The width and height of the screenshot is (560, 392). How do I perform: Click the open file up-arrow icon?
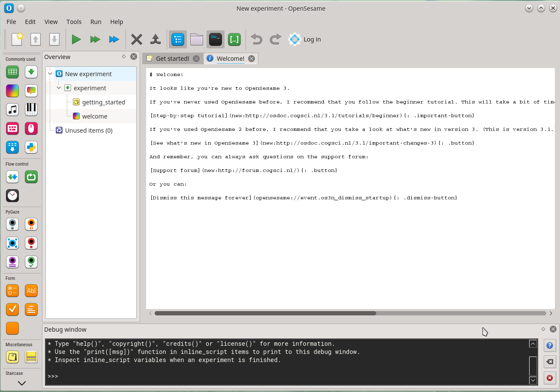[x=36, y=39]
